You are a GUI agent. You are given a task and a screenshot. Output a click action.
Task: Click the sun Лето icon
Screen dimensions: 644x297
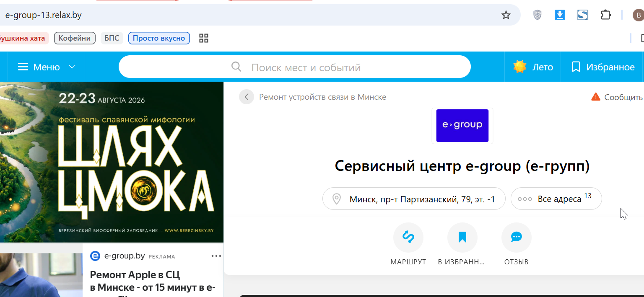520,67
